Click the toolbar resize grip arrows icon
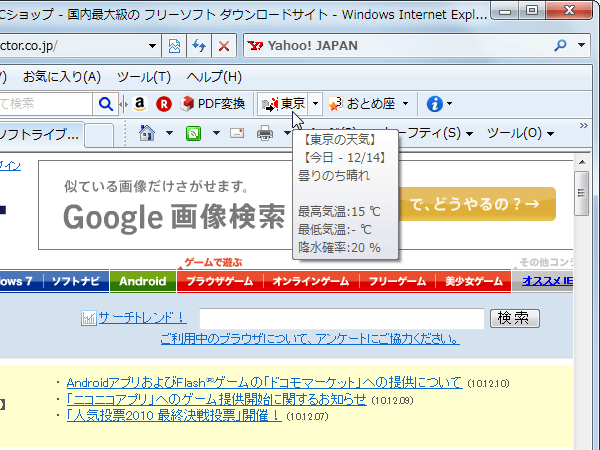Screen dimensions: 600x450 (x=123, y=104)
